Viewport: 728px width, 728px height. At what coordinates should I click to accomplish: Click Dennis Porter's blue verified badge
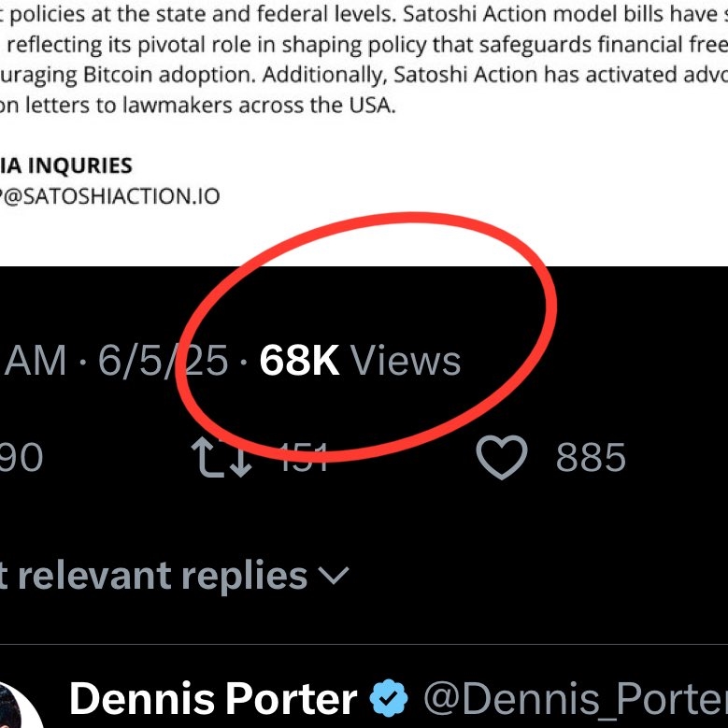pos(390,700)
